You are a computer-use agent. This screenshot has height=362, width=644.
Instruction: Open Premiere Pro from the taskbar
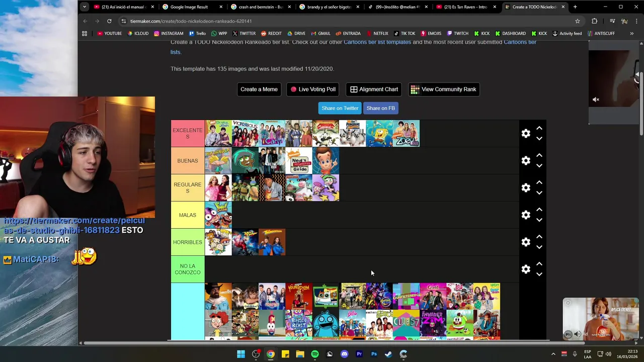tap(359, 354)
